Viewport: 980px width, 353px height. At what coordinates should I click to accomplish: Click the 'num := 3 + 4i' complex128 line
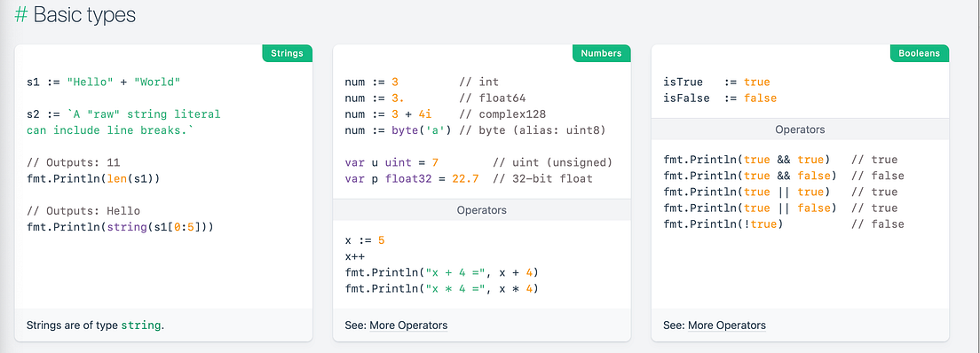click(446, 114)
